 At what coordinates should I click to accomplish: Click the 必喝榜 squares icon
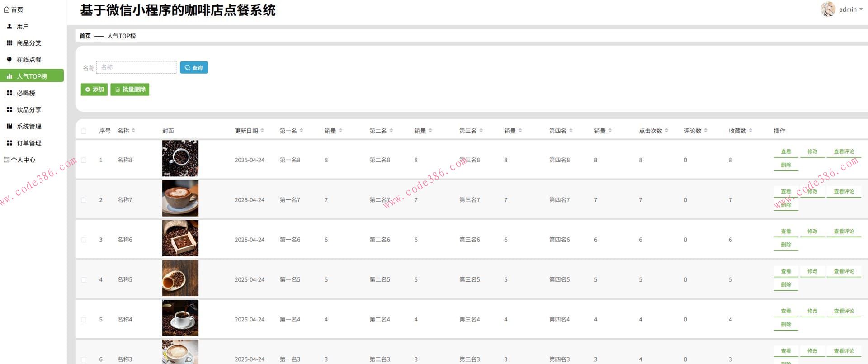(9, 93)
